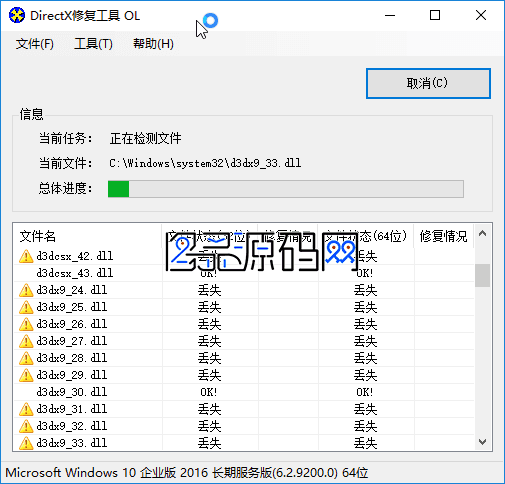Screen dimensions: 505x484
Task: Click warning icon beside d3dx9_27.dll
Action: tap(26, 341)
